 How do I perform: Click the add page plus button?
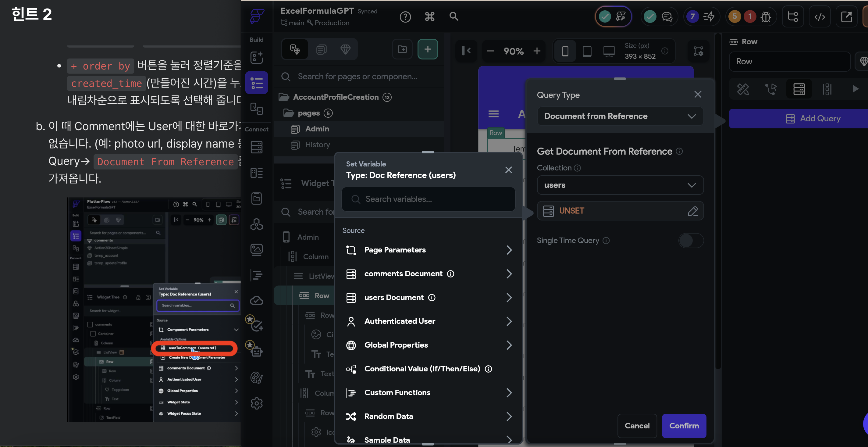coord(428,49)
